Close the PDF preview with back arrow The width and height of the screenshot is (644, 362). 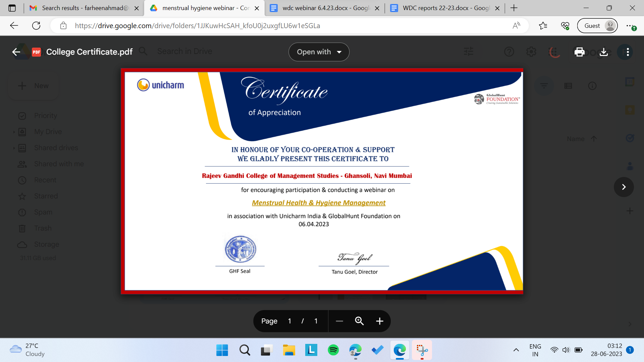click(x=16, y=52)
